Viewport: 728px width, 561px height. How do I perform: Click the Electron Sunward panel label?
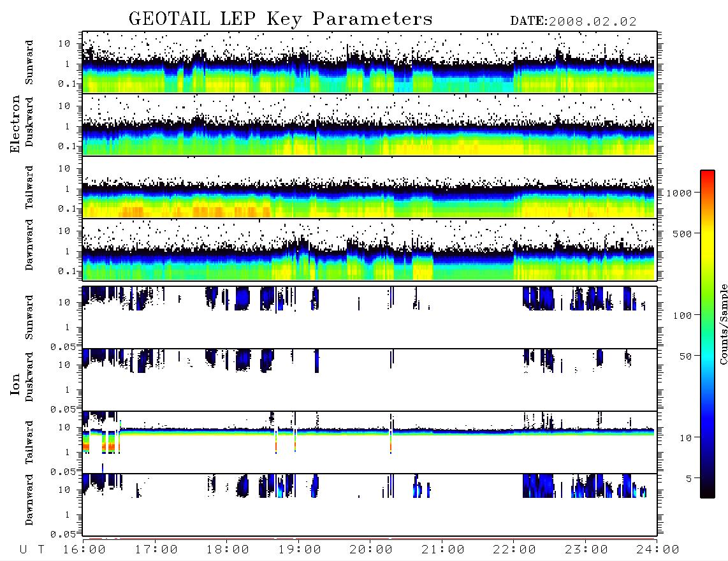pyautogui.click(x=29, y=62)
